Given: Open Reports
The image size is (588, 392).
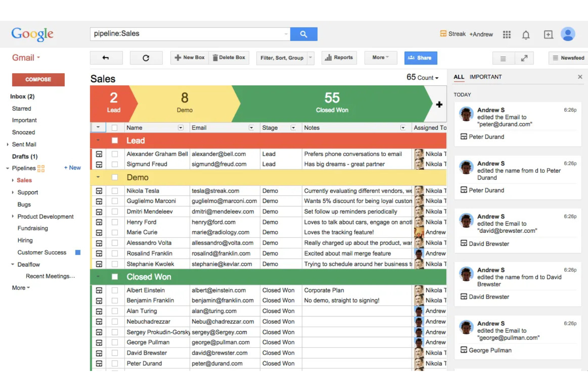Looking at the screenshot, I should (339, 58).
